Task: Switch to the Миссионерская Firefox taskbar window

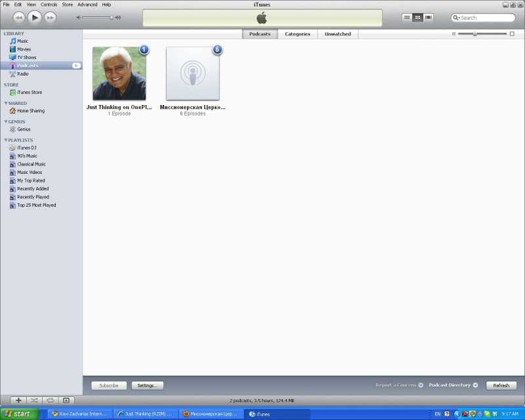Action: pos(211,414)
